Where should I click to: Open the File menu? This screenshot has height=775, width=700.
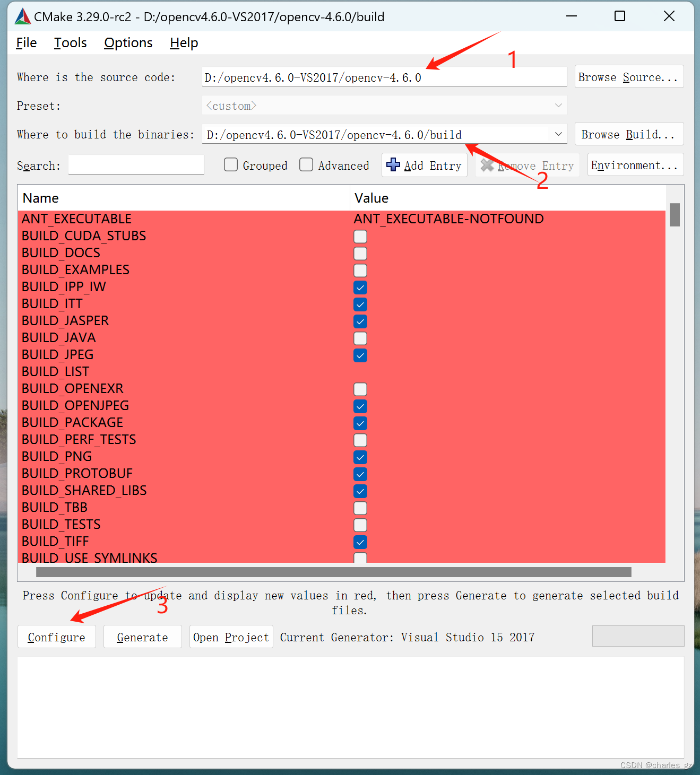27,43
